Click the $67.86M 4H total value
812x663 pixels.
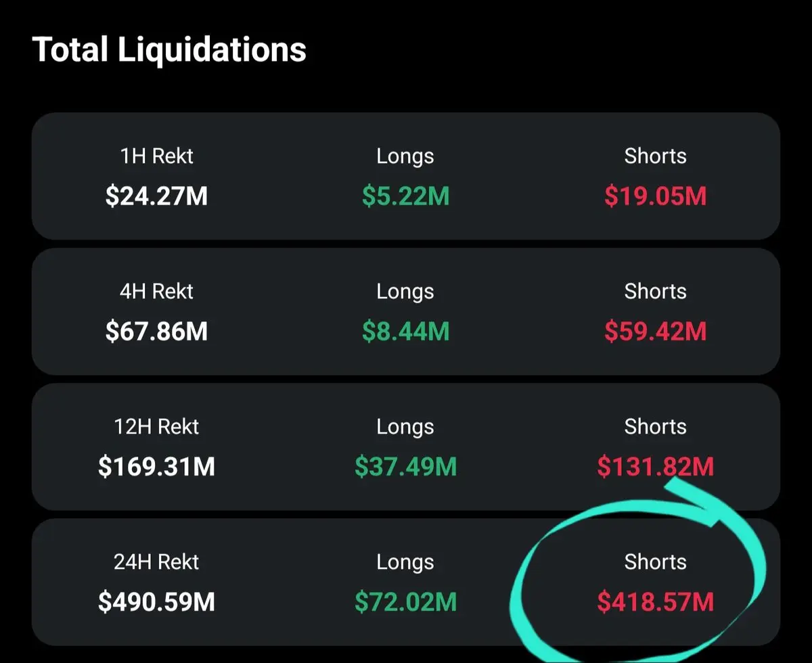tap(156, 331)
